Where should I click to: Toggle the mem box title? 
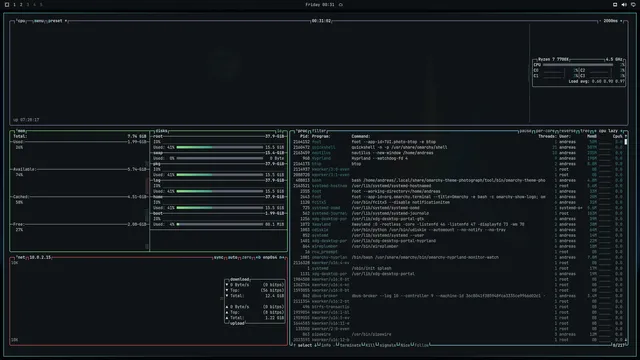point(21,131)
